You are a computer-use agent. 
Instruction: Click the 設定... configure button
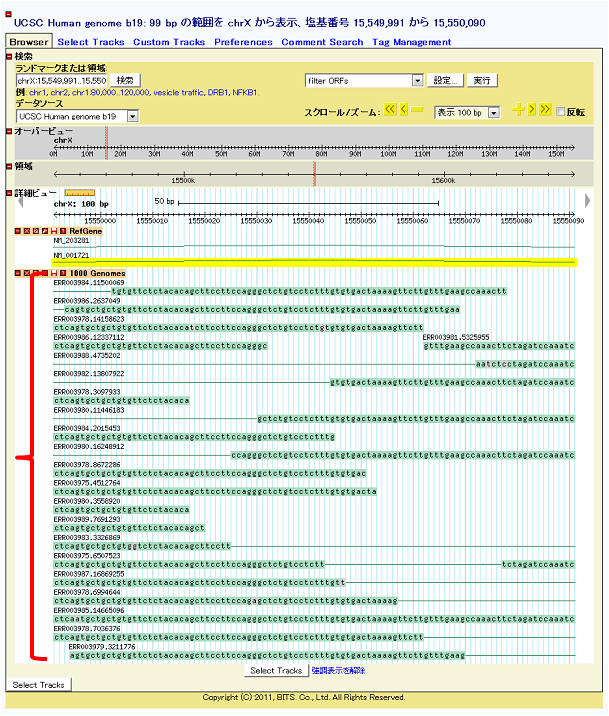point(446,81)
